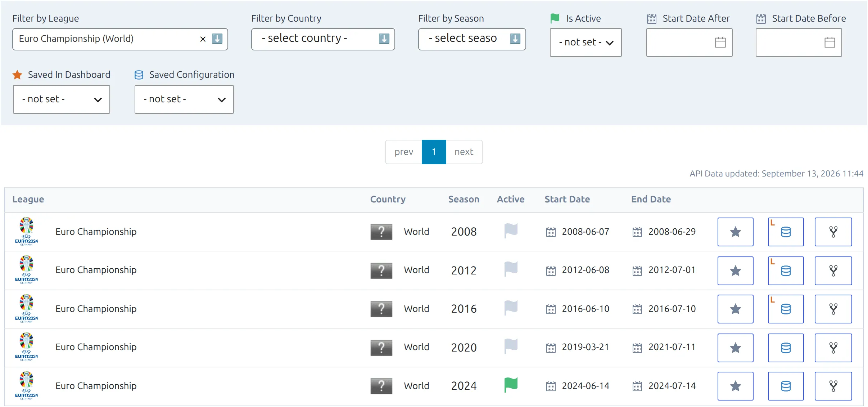Go to page 1 in pagination
Screen dimensions: 868x407
click(x=434, y=152)
